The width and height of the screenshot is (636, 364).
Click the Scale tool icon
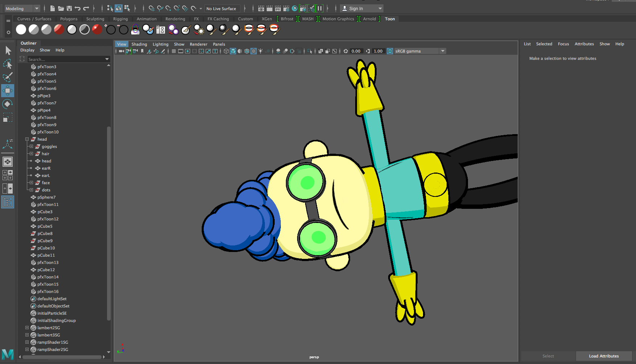(x=8, y=118)
